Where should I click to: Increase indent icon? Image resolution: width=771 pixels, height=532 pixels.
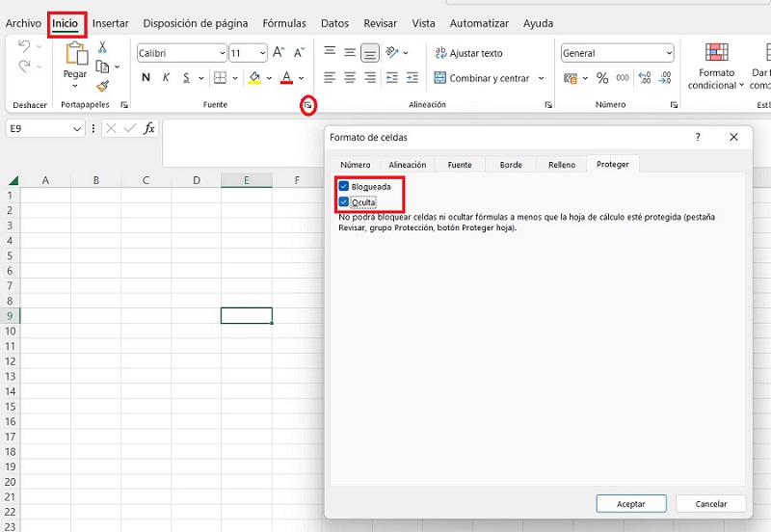pyautogui.click(x=412, y=78)
